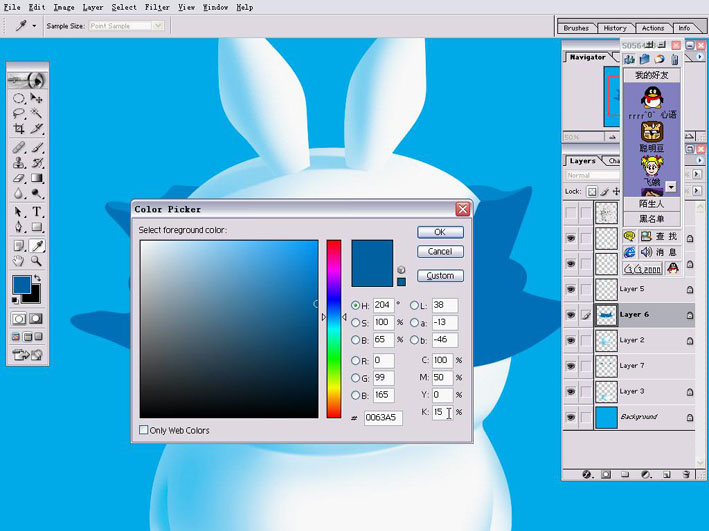This screenshot has width=709, height=531.
Task: Select the Lasso tool
Action: (19, 113)
